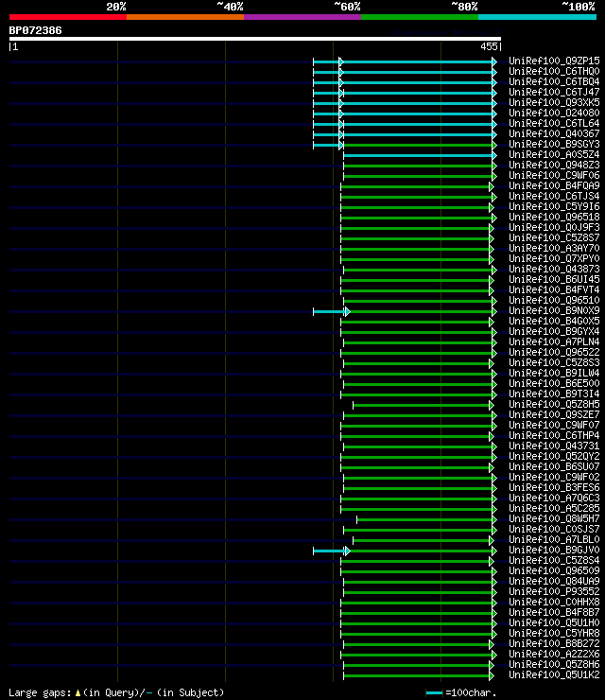
Task: Open hit UniRef100_Q7XPY0
Action: pos(554,258)
